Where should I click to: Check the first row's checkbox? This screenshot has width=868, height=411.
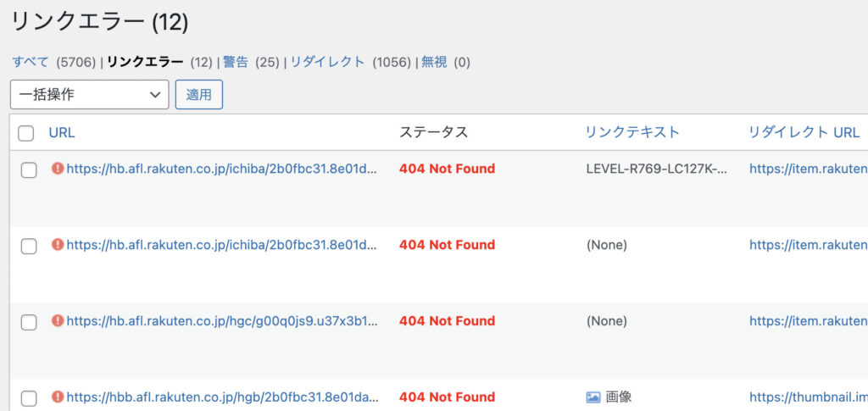pos(29,169)
